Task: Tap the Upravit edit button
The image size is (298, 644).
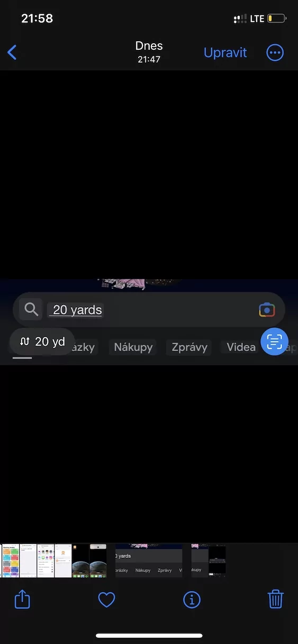Action: [225, 52]
